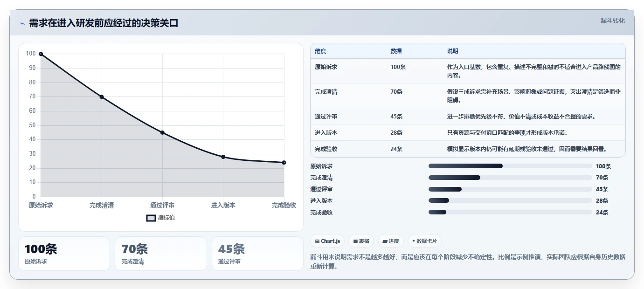This screenshot has height=289, width=644.
Task: Click the 70条 完成澄清 stat card
Action: [x=161, y=254]
